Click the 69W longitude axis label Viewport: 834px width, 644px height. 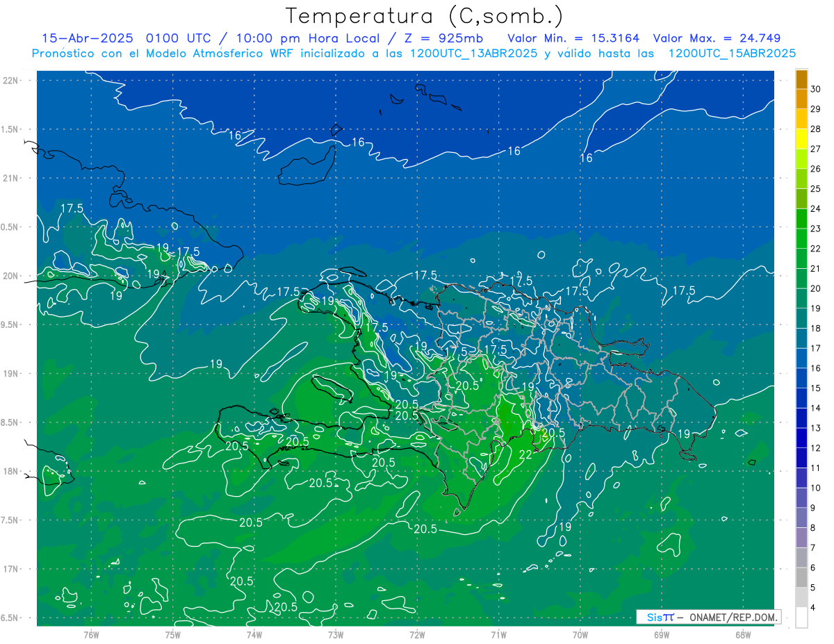662,635
